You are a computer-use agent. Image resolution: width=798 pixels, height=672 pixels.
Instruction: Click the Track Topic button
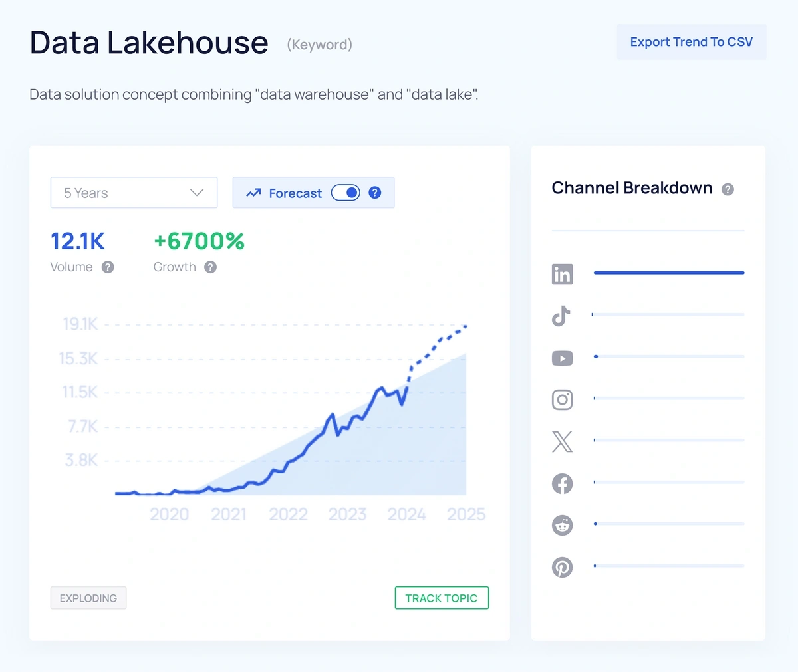tap(442, 598)
